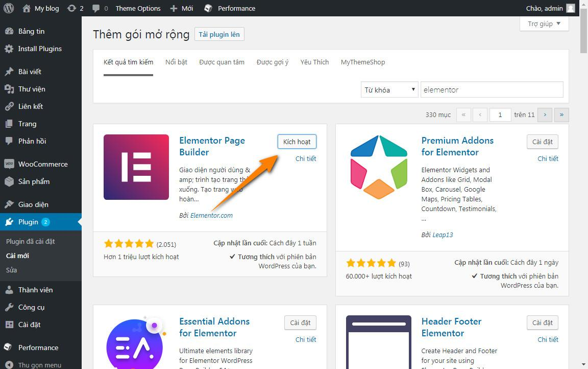Open Theme Options in admin bar
Screen dimensions: 588x369
pyautogui.click(x=138, y=8)
